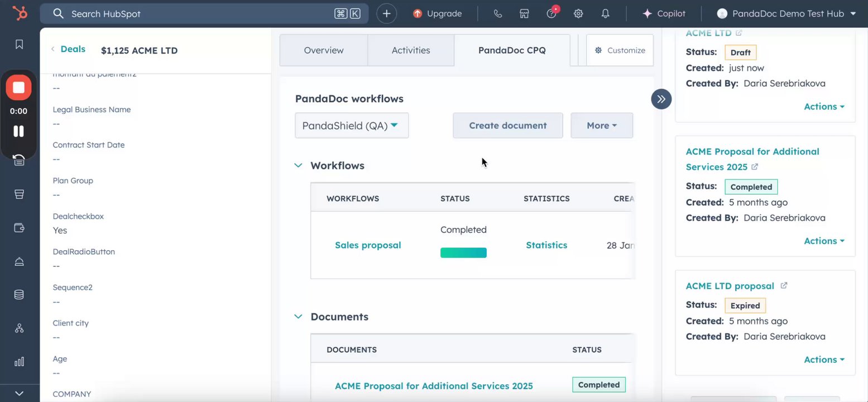Click the DealRadioButton property
868x402 pixels.
[x=84, y=252]
